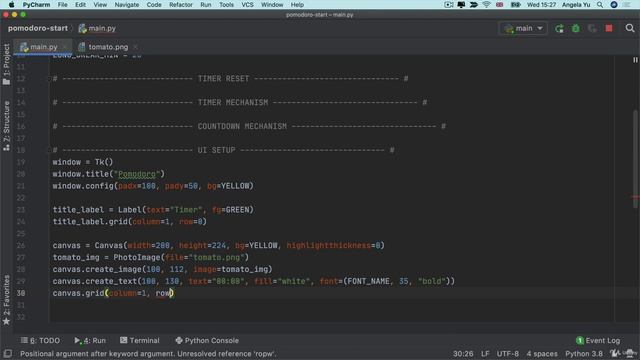640x360 pixels.
Task: Open the TODO tool window
Action: tap(40, 340)
